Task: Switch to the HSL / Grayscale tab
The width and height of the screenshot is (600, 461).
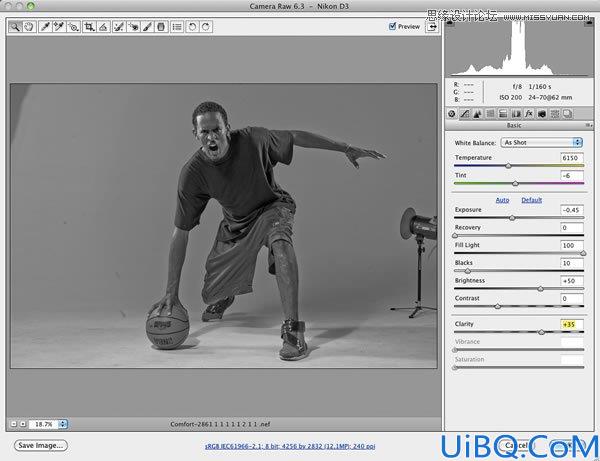Action: (490, 114)
